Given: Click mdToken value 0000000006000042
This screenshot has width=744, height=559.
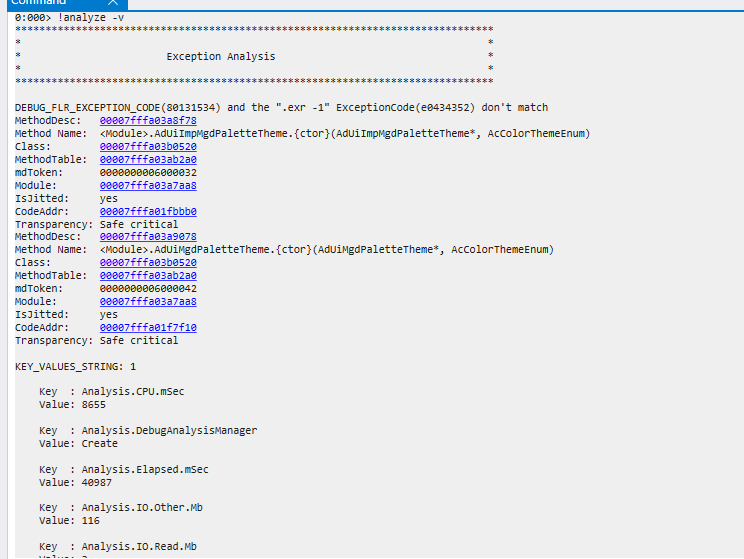Looking at the screenshot, I should click(x=148, y=289).
